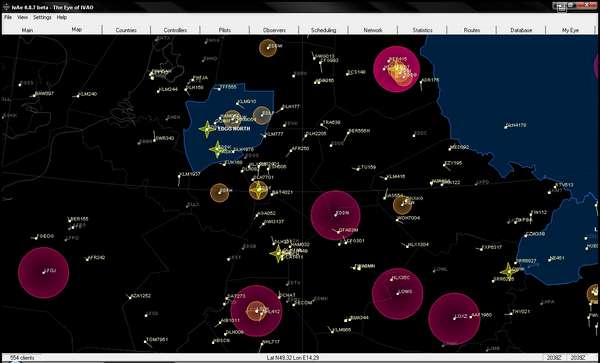Open the Settings menu

click(42, 18)
